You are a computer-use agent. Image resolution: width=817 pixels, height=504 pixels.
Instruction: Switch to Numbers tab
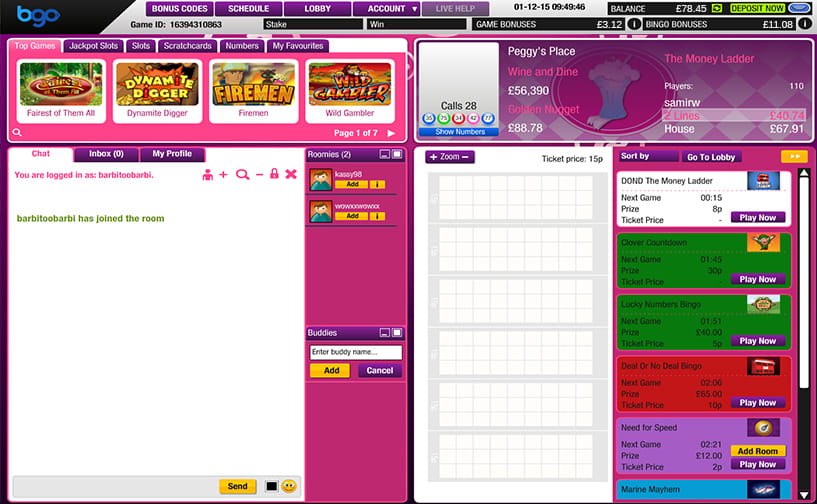click(x=242, y=46)
